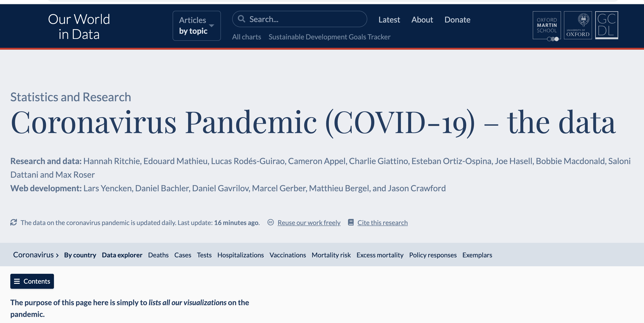Open the Policy responses section

pyautogui.click(x=433, y=255)
